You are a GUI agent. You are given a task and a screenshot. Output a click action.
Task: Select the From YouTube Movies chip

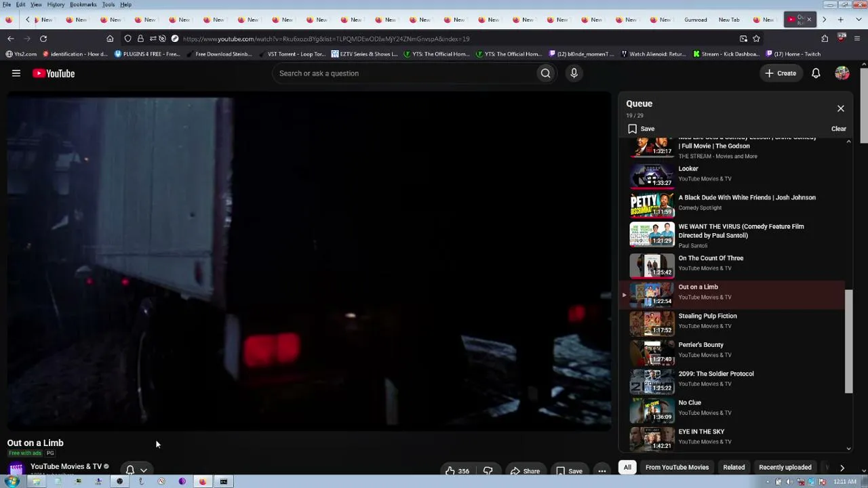(x=677, y=467)
